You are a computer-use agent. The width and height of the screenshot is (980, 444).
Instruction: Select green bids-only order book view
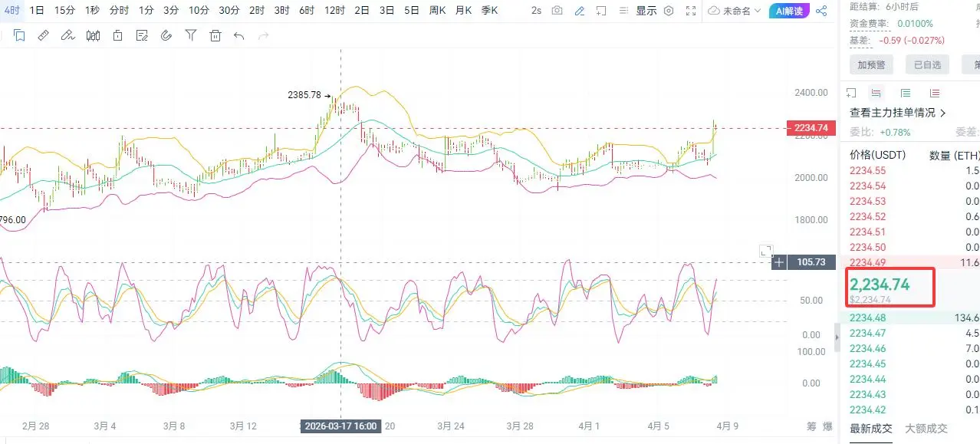(906, 93)
